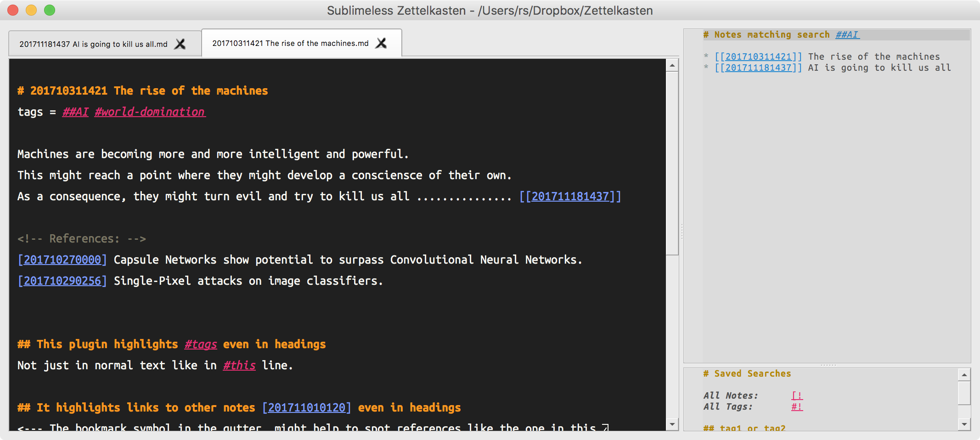980x440 pixels.
Task: Click the macOS yellow minimize window button
Action: [x=31, y=10]
